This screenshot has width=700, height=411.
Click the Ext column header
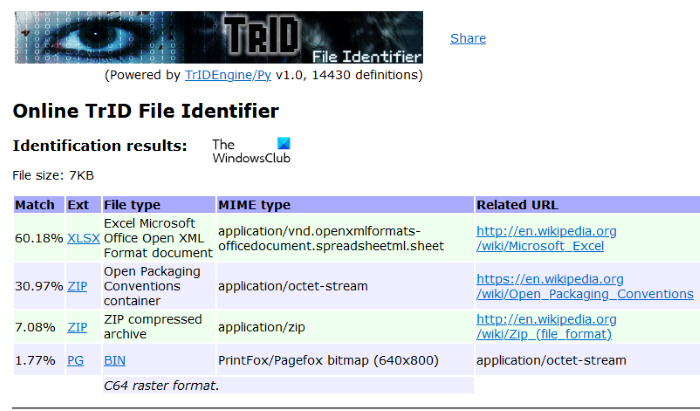coord(78,205)
